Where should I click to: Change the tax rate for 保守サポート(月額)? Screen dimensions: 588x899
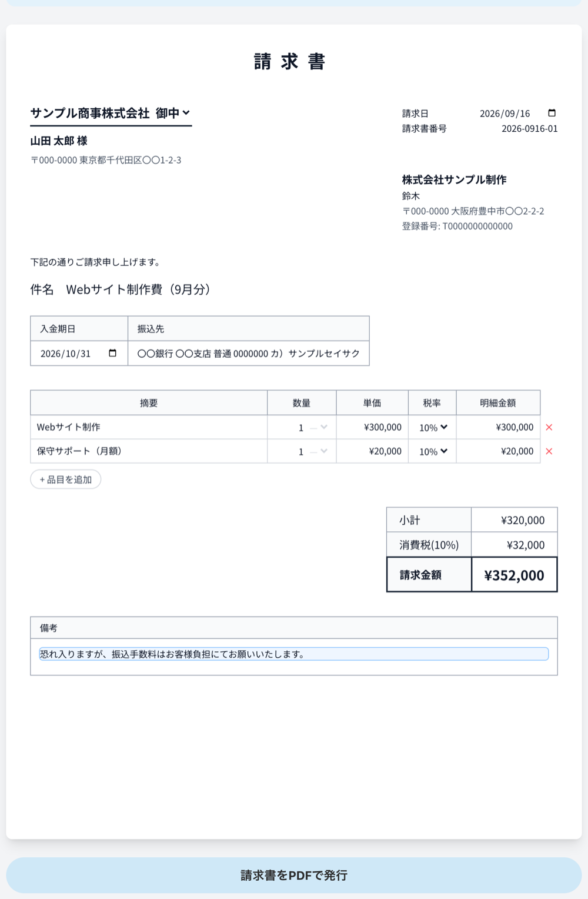click(x=433, y=451)
